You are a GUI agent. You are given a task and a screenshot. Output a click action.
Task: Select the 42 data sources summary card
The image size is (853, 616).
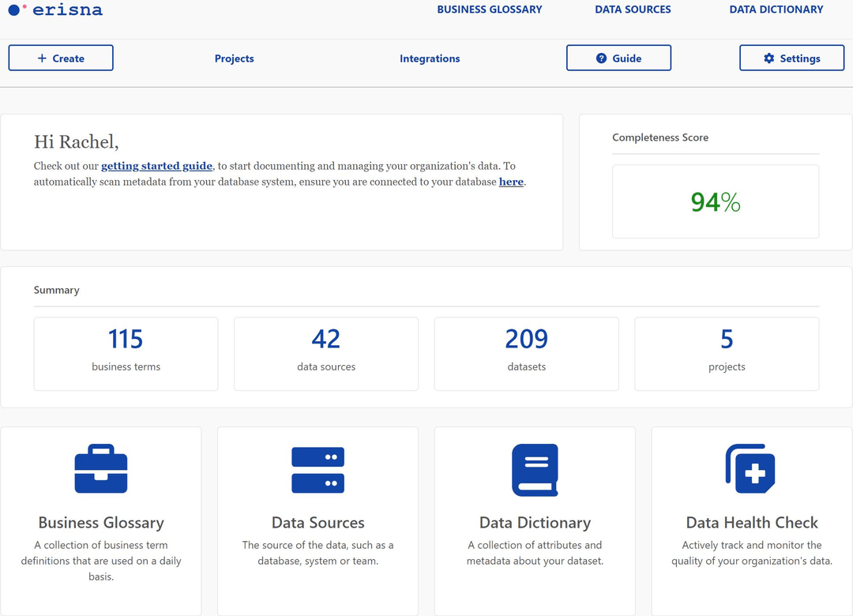pos(326,353)
